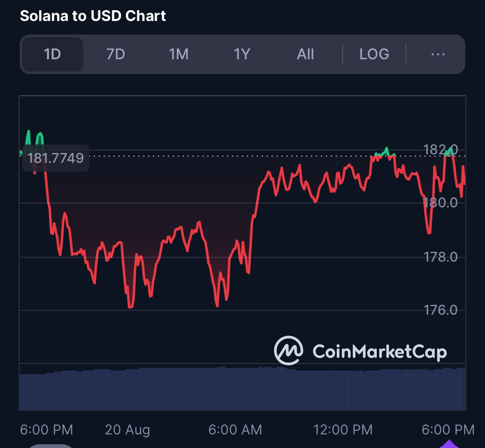Click the Solana to USD Chart heading

click(x=93, y=16)
